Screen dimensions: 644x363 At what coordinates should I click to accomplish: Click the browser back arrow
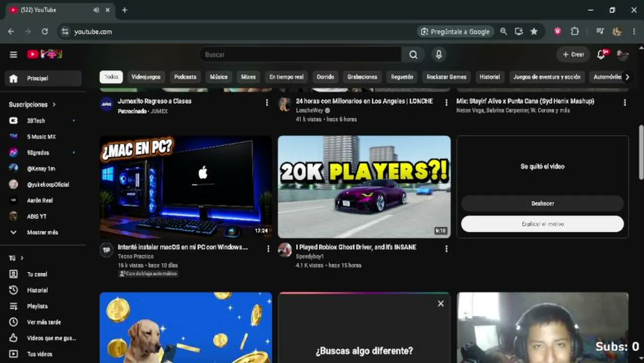[11, 31]
